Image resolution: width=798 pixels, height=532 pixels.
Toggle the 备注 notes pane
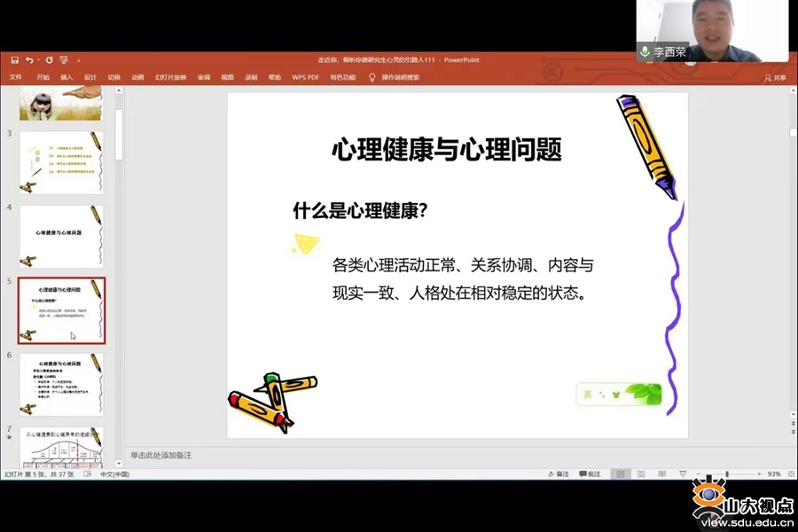[561, 474]
